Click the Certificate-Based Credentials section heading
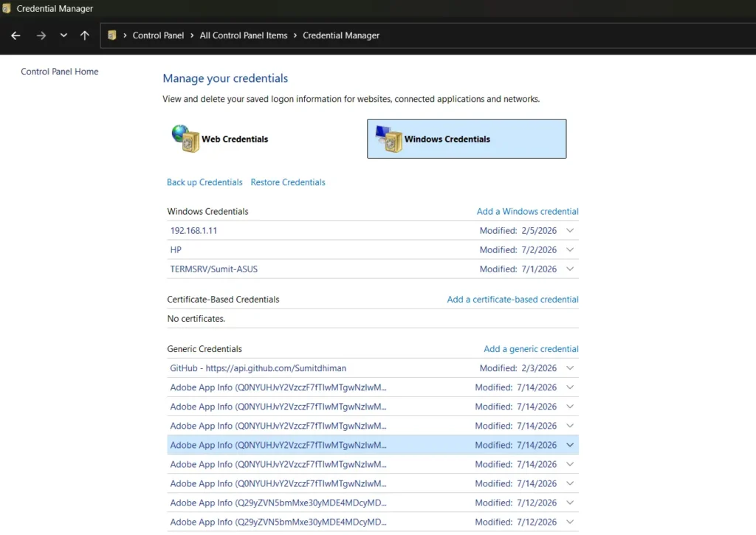The width and height of the screenshot is (756, 535). click(x=223, y=300)
